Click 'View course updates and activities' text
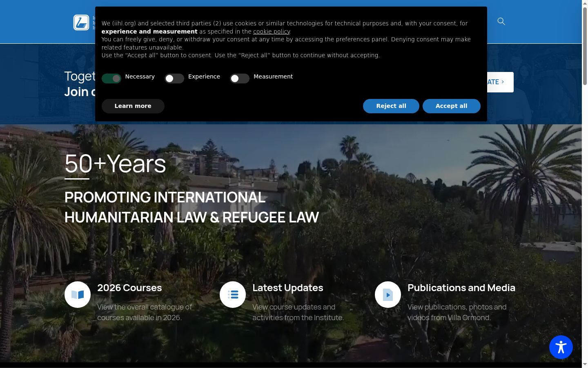This screenshot has width=588, height=368. click(298, 312)
